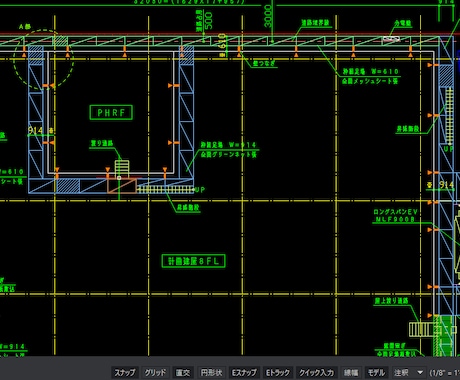Image resolution: width=460 pixels, height=380 pixels.
Task: Toggle the グリッド grid display
Action: pyautogui.click(x=155, y=372)
